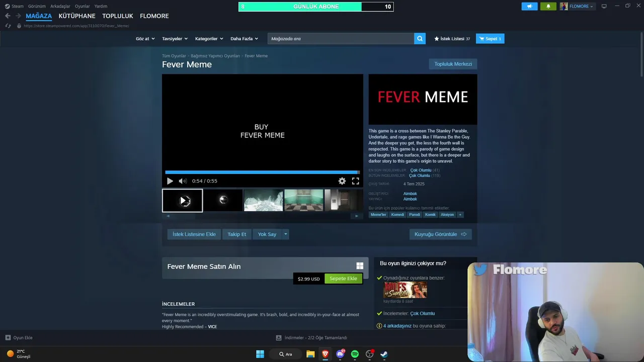Open the Arkadaşlar menu
644x362 pixels.
[60, 6]
